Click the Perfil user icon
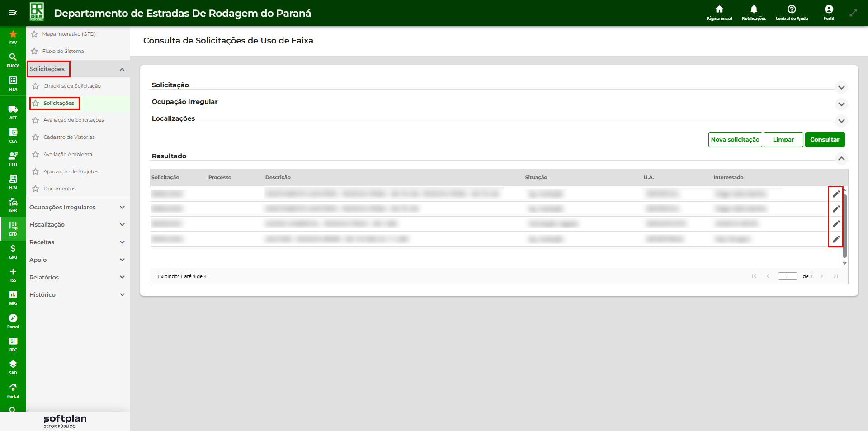 point(829,12)
